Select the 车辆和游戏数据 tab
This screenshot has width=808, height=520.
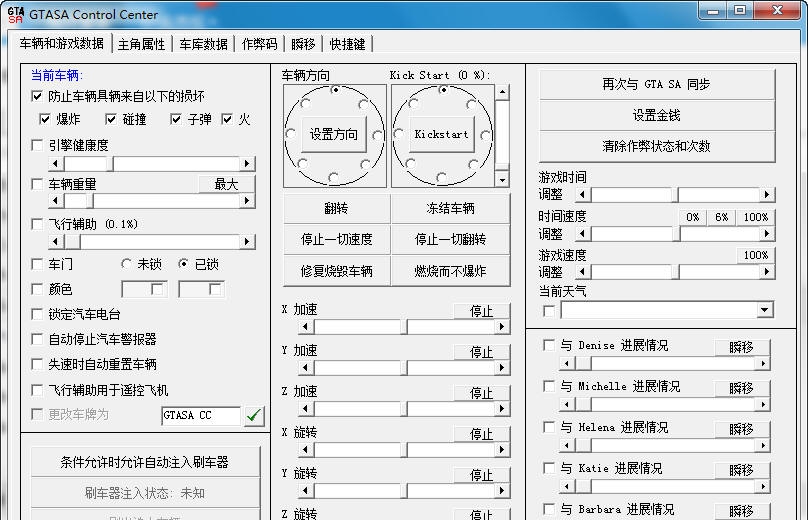tap(61, 43)
